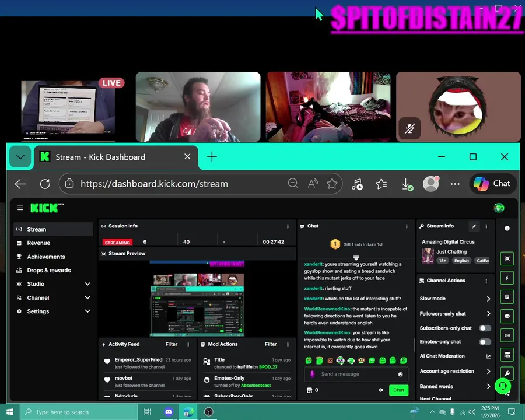Toggle the Chat bubble icon in the right sidebar

click(507, 316)
